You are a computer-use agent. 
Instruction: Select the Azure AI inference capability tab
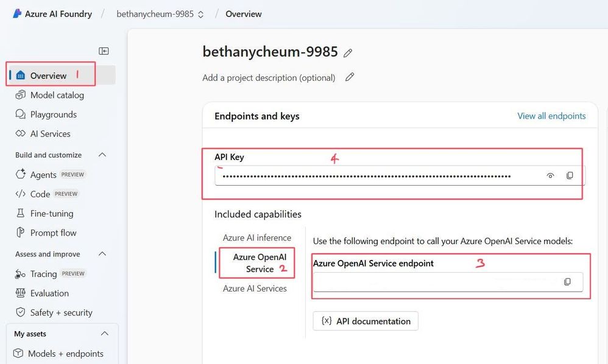click(257, 237)
